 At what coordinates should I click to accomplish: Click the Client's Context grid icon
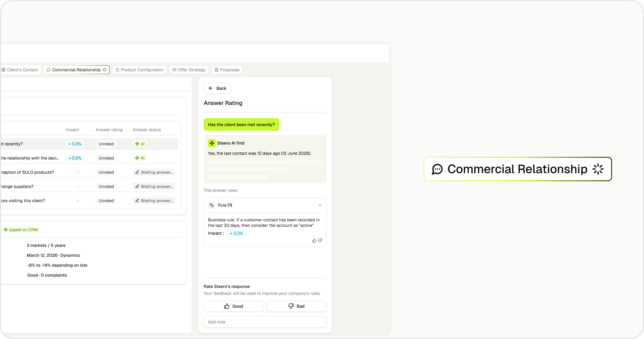[3, 70]
